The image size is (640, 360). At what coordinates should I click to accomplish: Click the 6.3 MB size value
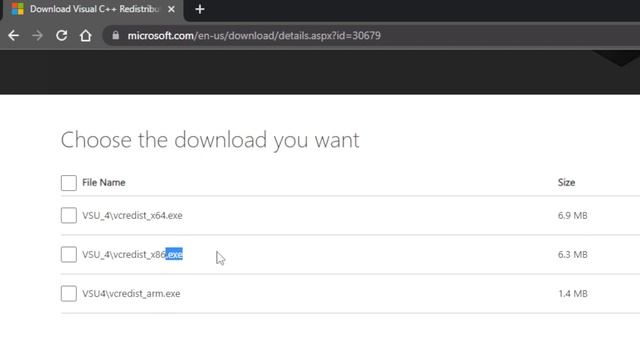point(573,255)
